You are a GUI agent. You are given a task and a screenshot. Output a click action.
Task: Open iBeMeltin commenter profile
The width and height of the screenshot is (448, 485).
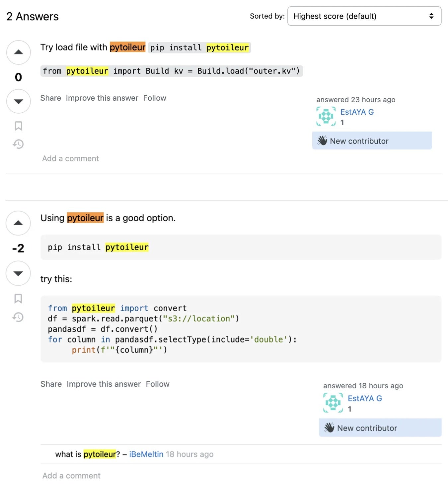146,454
